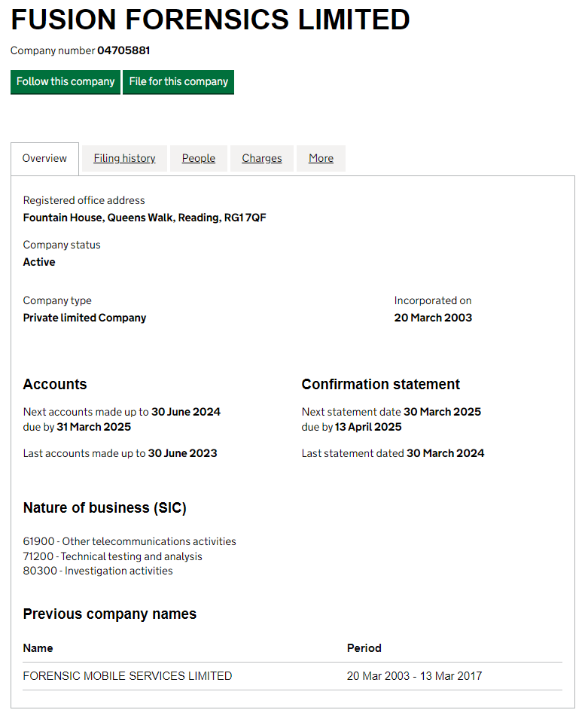588x719 pixels.
Task: Click company number 04705881
Action: pyautogui.click(x=123, y=50)
